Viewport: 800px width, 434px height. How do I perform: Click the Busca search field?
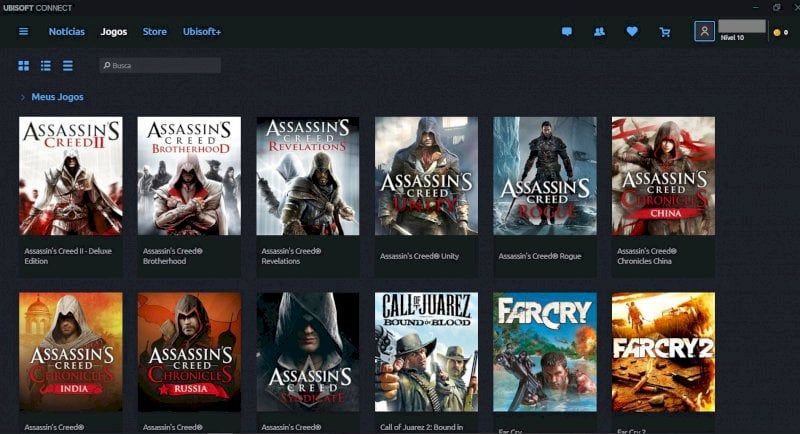160,66
